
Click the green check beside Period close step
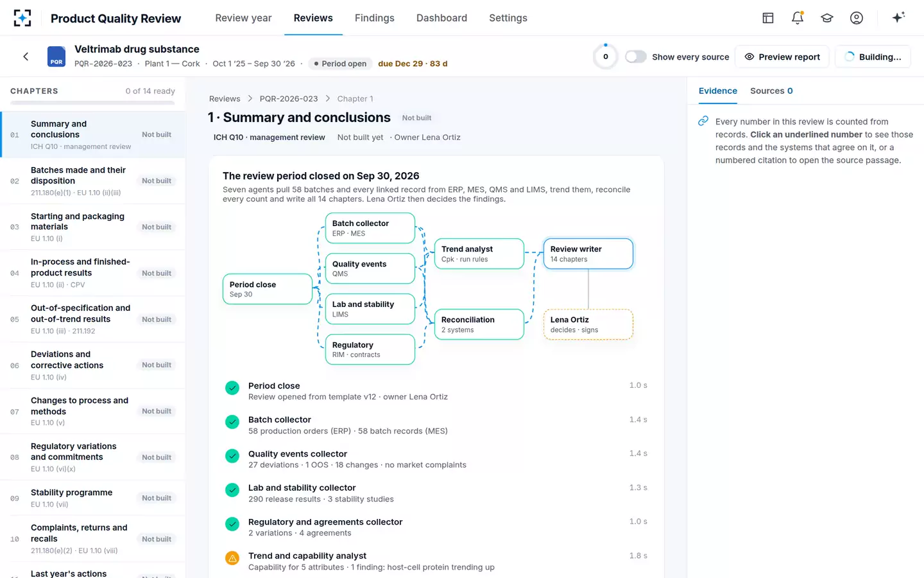click(x=232, y=387)
